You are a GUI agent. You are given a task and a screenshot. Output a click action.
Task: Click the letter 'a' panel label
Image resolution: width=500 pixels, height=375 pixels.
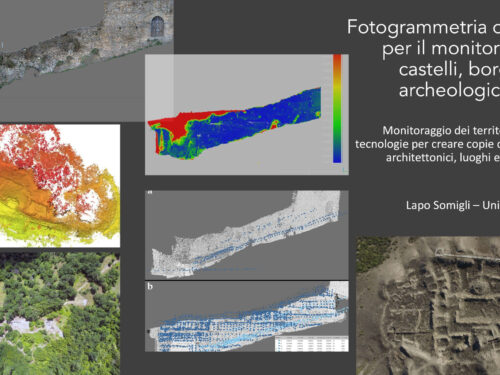pos(150,193)
